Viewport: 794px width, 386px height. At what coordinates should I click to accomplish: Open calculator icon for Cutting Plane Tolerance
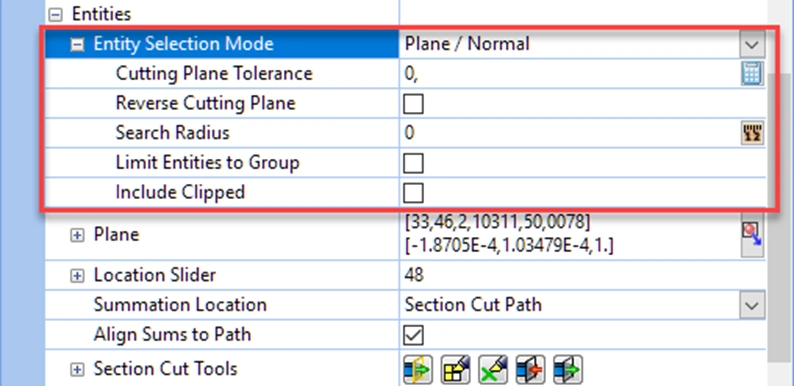(752, 74)
